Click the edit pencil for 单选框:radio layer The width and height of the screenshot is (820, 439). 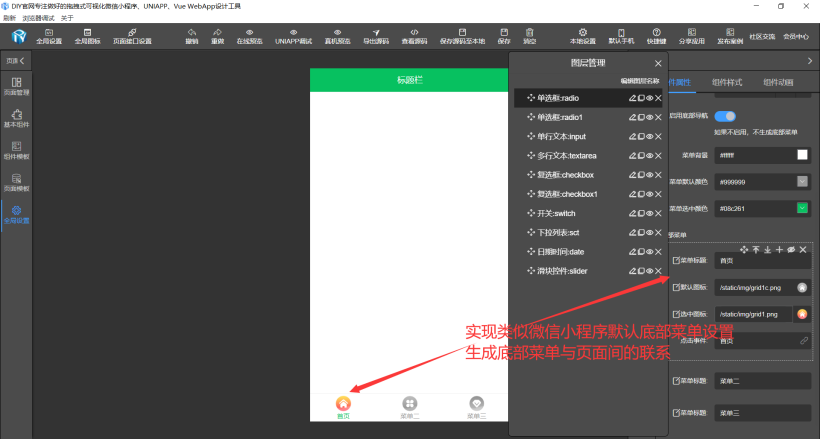point(632,98)
